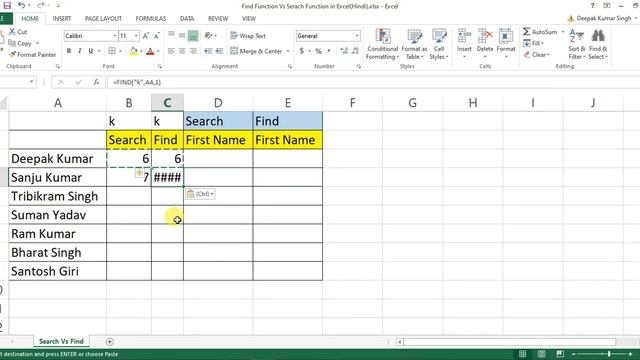This screenshot has width=640, height=360.
Task: Select the Search Vs Find sheet tab
Action: coord(61,341)
